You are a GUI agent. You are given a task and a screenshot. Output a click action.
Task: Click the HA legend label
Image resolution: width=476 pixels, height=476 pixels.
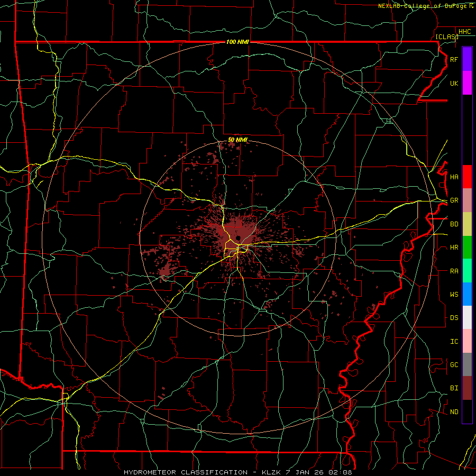click(454, 177)
